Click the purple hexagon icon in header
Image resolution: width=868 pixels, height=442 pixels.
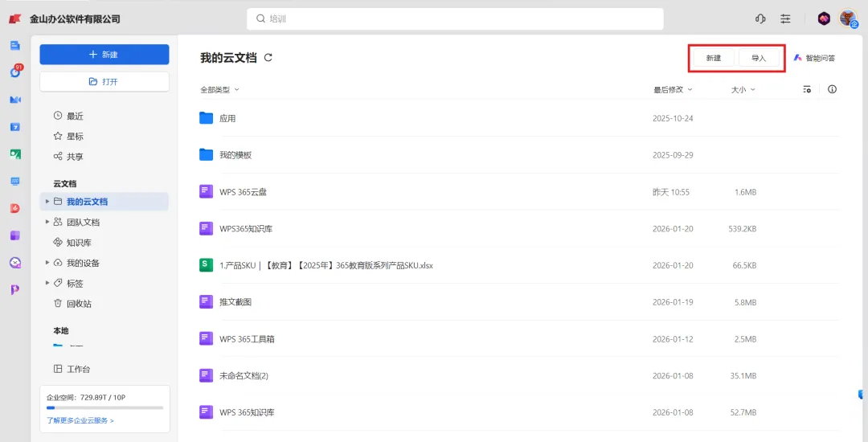click(824, 18)
